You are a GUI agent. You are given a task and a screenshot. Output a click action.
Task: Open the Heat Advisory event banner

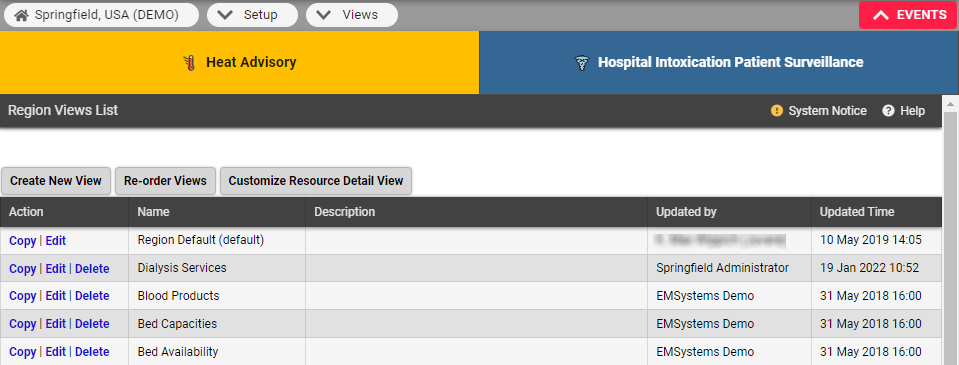pos(239,62)
